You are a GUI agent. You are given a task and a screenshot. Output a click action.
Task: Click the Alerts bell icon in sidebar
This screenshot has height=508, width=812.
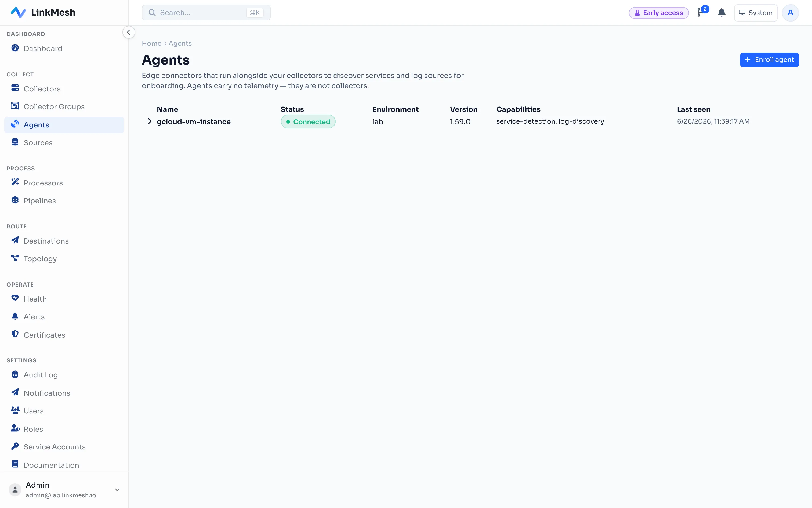click(15, 316)
